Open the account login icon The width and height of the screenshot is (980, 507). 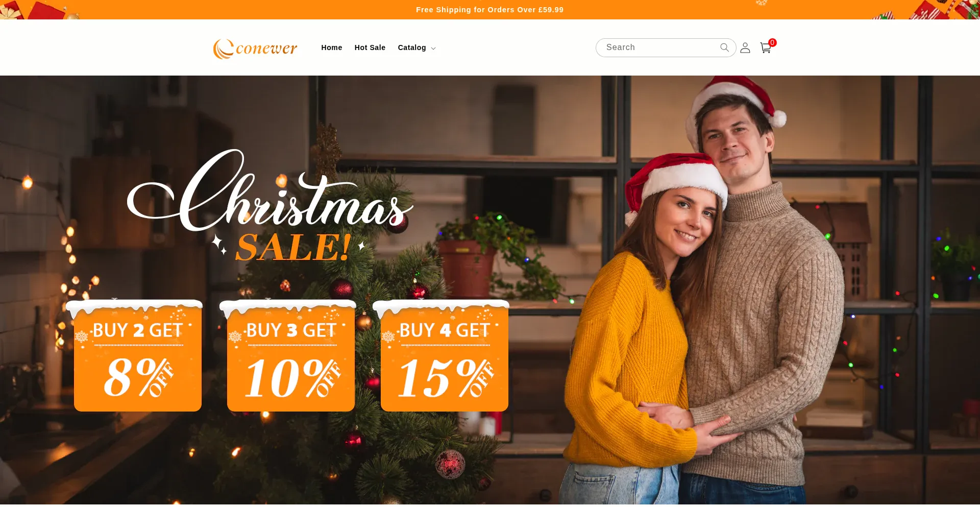[x=745, y=47]
